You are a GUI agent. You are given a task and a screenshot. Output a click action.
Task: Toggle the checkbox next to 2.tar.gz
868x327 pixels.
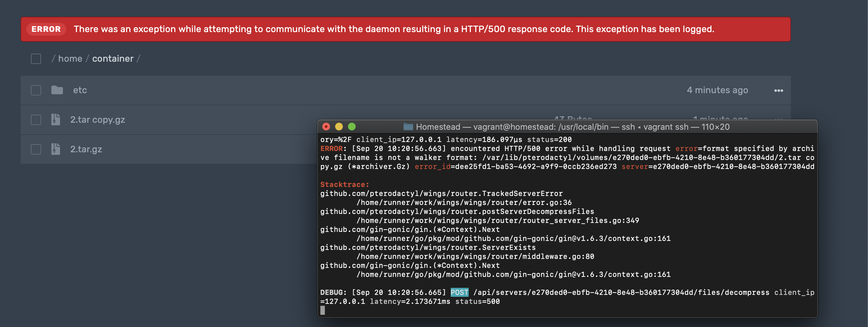coord(36,149)
